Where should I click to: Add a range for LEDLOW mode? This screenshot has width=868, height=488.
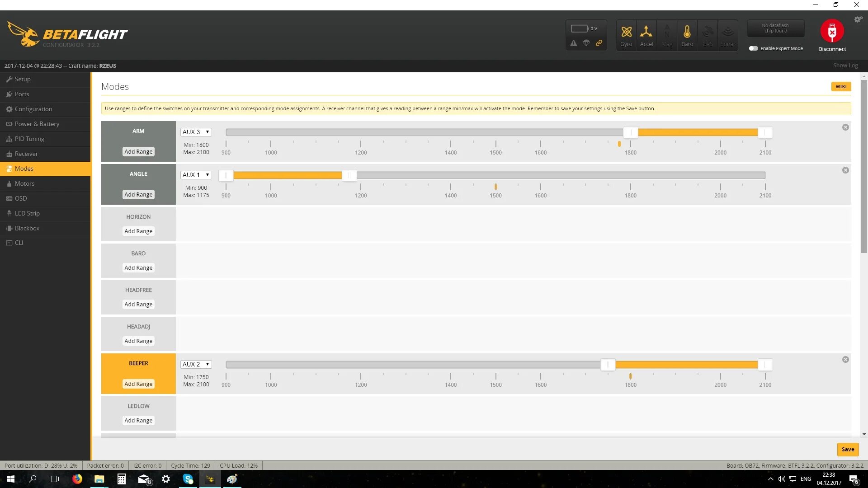pos(138,421)
